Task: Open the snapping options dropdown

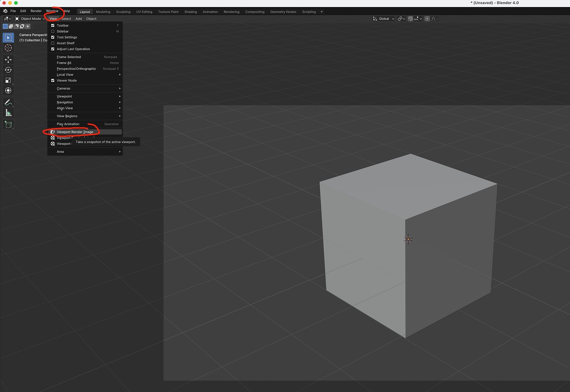Action: click(418, 19)
